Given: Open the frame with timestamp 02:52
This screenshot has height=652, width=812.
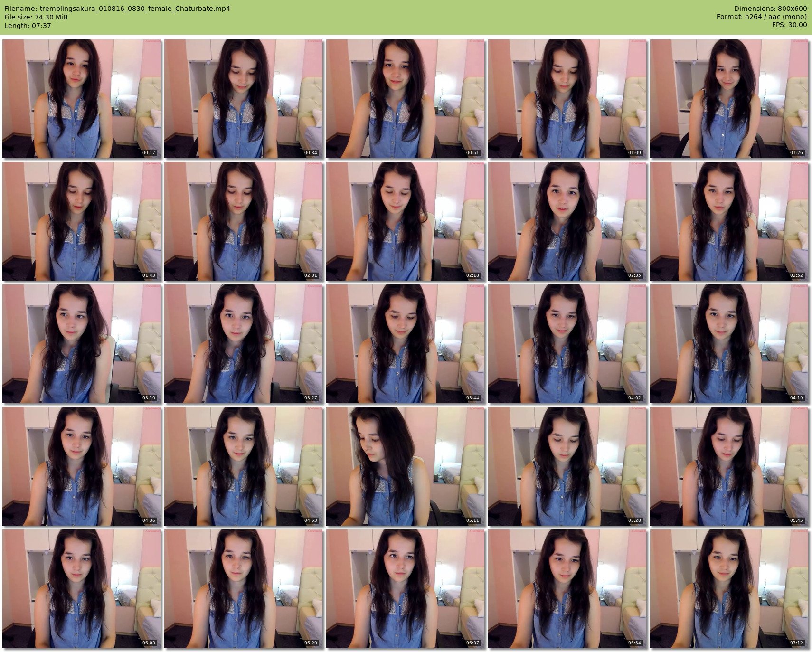Looking at the screenshot, I should pyautogui.click(x=729, y=221).
